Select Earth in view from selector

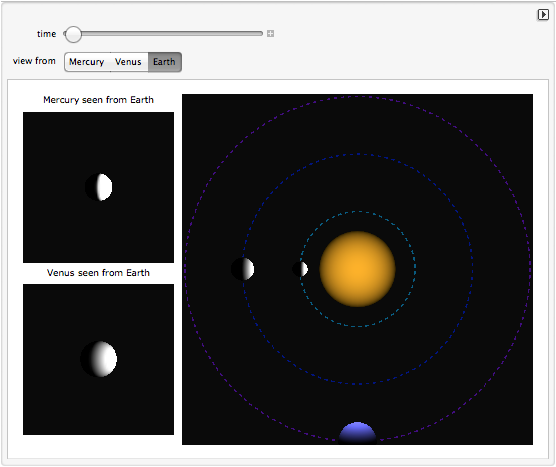(x=165, y=62)
